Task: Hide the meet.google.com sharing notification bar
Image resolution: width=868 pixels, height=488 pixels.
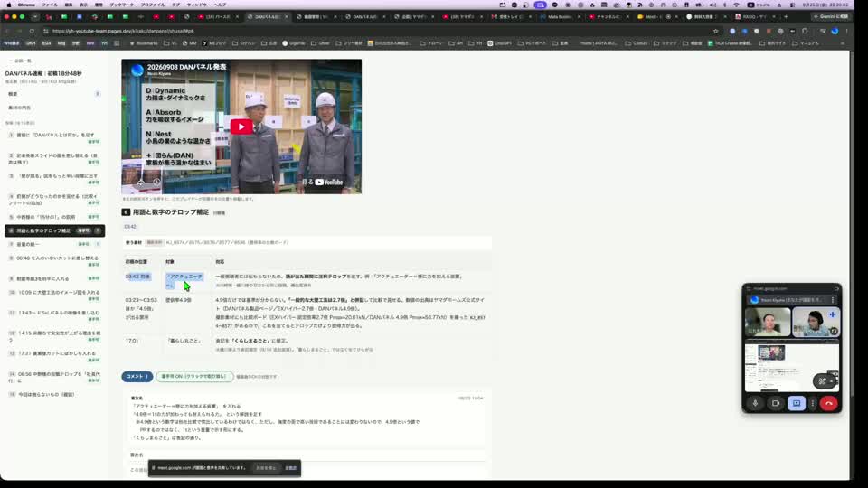Action: 290,468
